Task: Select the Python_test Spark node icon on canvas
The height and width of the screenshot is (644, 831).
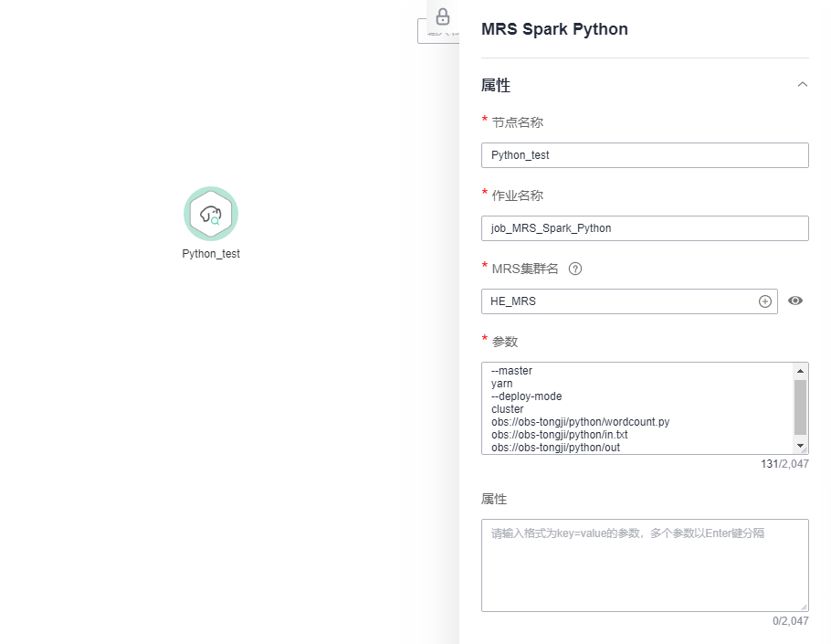Action: pyautogui.click(x=211, y=215)
